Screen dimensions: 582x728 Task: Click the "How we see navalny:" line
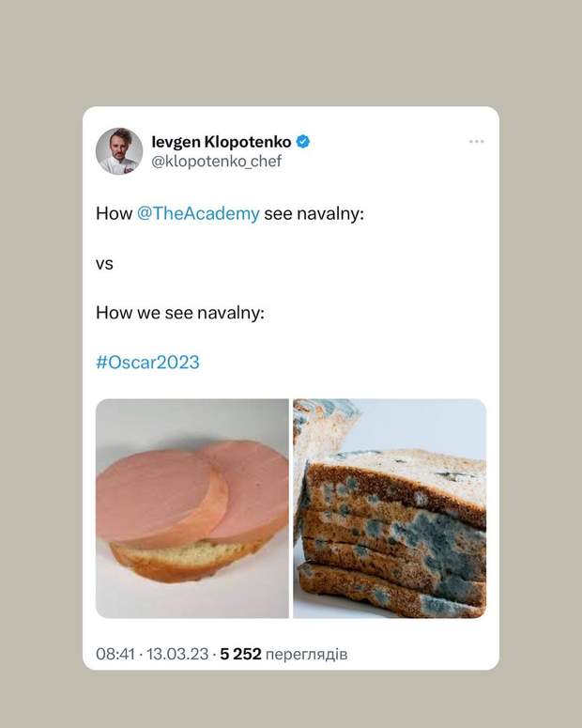(180, 312)
